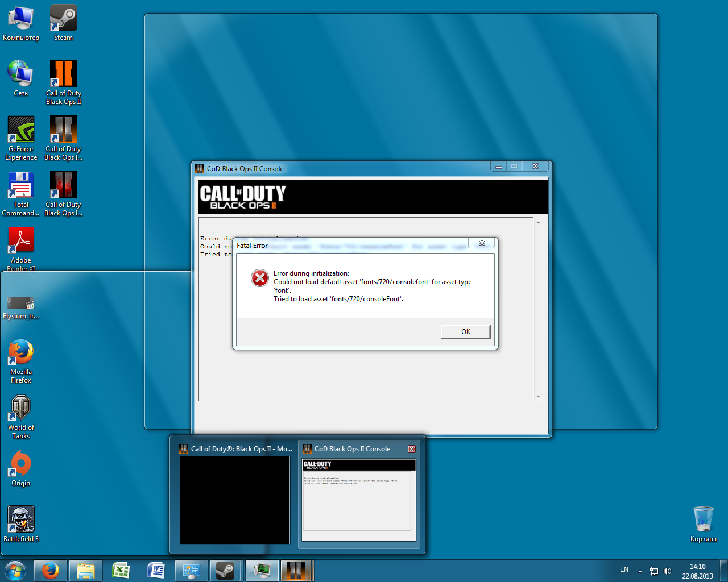Close the CoD Black Ops II Console window
The width and height of the screenshot is (728, 582).
[x=535, y=167]
